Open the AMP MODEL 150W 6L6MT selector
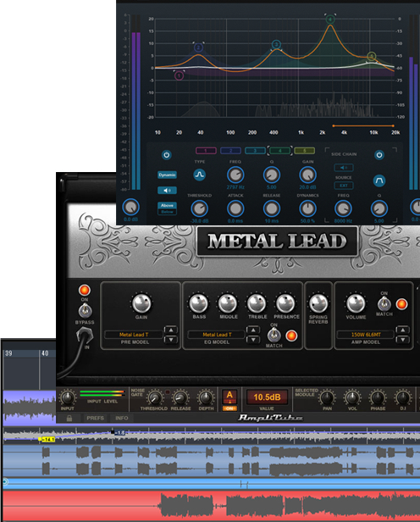The width and height of the screenshot is (420, 522). pyautogui.click(x=366, y=335)
